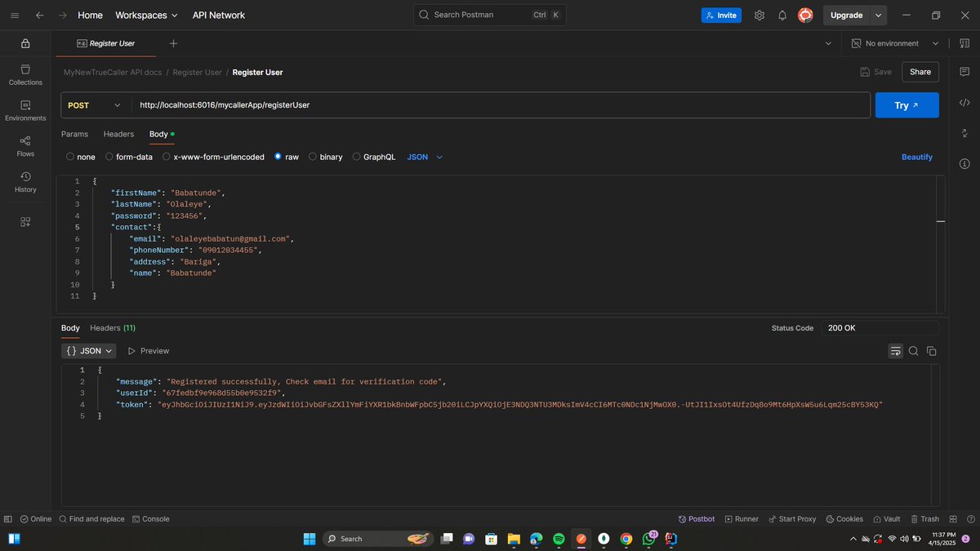Click the Share button
This screenshot has height=551, width=980.
(920, 72)
